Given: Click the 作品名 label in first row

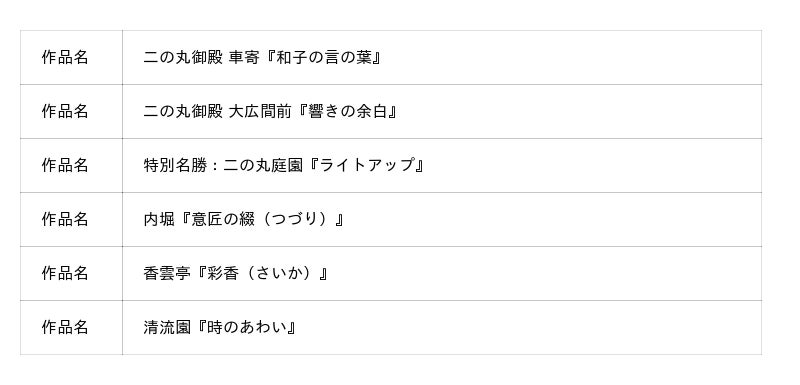Looking at the screenshot, I should tap(65, 57).
